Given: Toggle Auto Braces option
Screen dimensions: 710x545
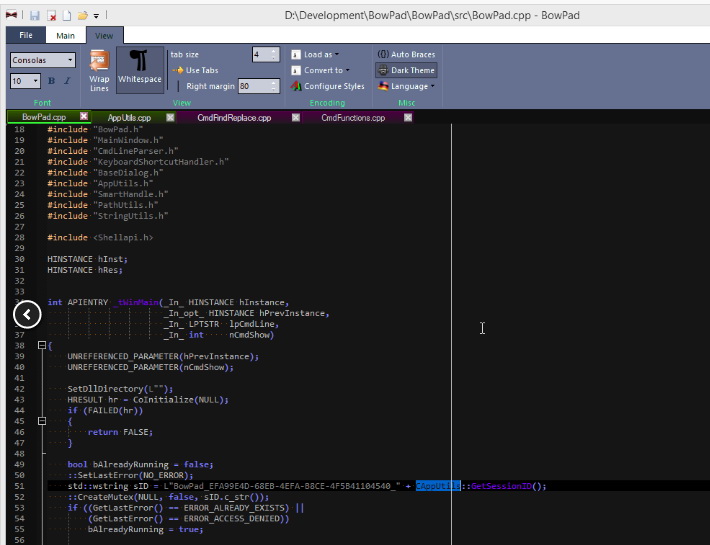Looking at the screenshot, I should [x=405, y=54].
